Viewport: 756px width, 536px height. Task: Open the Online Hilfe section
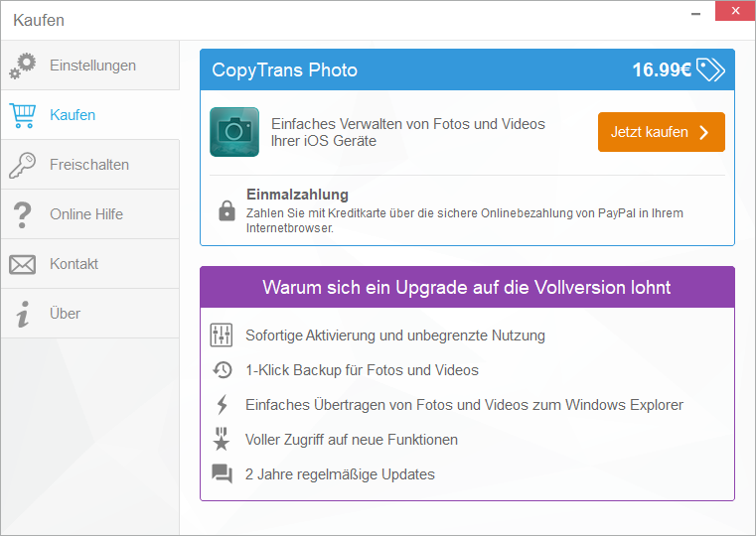pyautogui.click(x=90, y=214)
